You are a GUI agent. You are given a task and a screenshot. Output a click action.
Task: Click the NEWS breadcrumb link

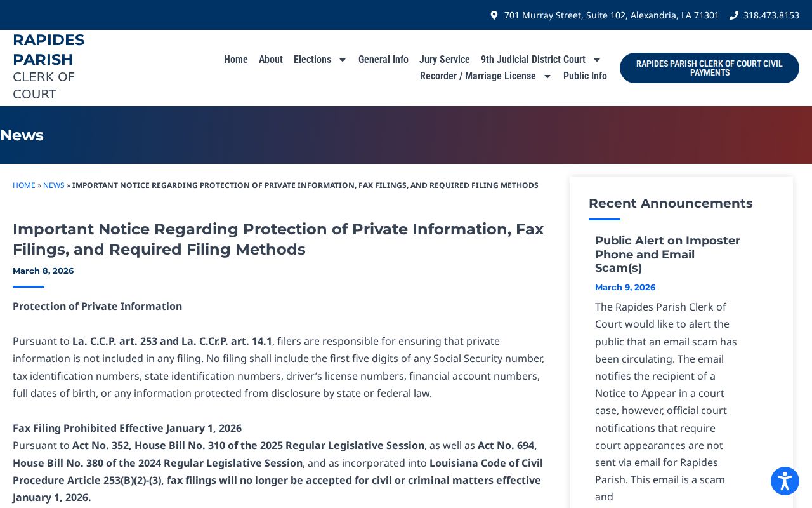tap(54, 185)
